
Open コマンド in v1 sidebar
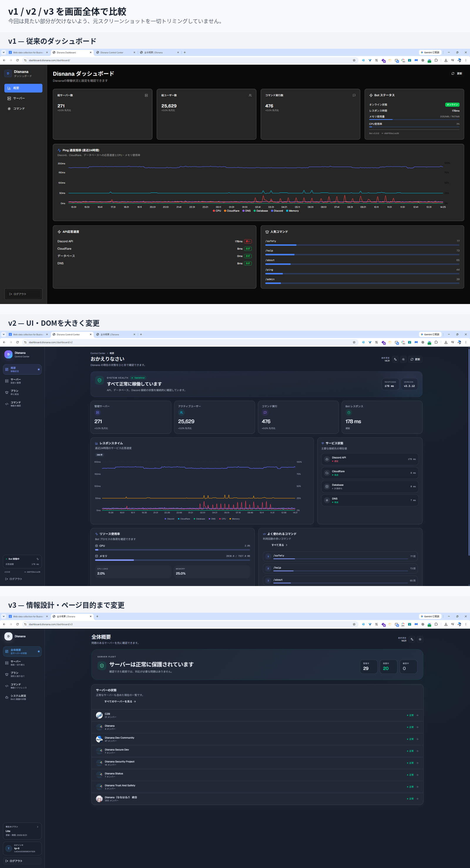23,109
